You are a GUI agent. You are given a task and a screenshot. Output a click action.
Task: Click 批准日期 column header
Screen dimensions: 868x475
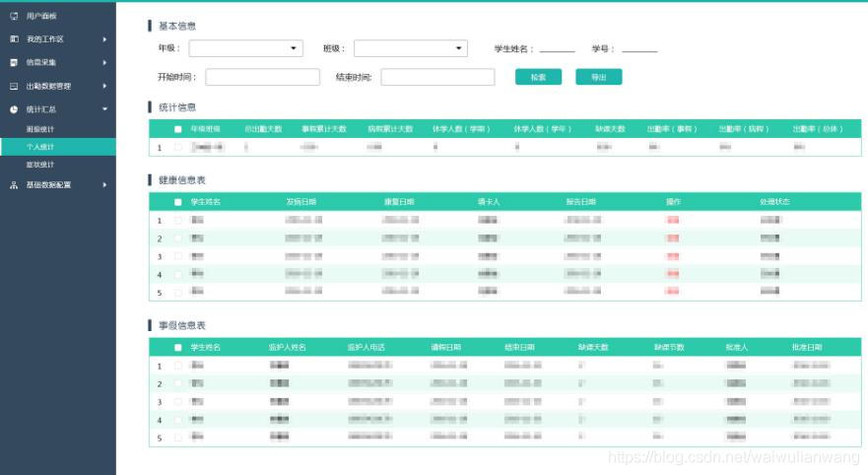coord(807,348)
